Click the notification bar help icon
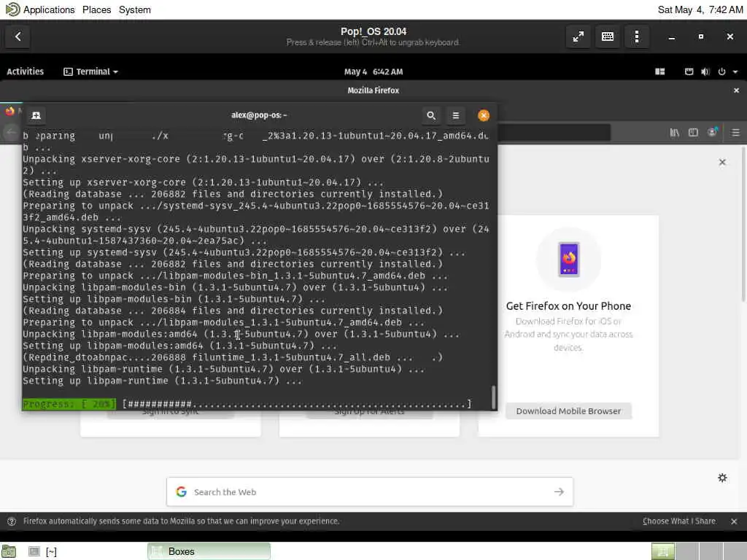This screenshot has height=560, width=747. coord(12,521)
